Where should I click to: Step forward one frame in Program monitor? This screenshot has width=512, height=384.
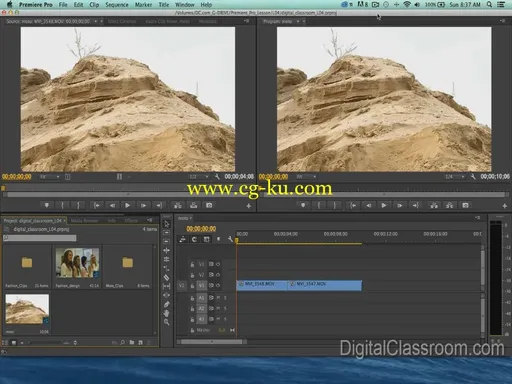(x=399, y=205)
